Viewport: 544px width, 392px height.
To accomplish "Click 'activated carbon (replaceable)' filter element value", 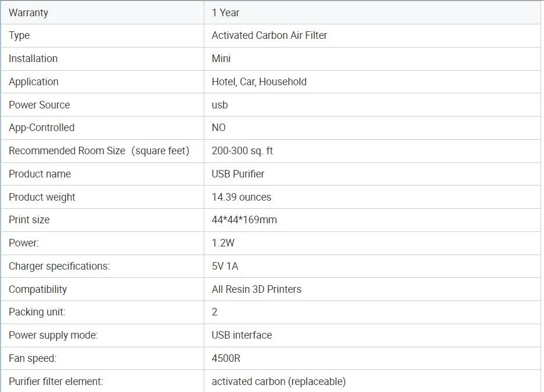I will click(279, 382).
